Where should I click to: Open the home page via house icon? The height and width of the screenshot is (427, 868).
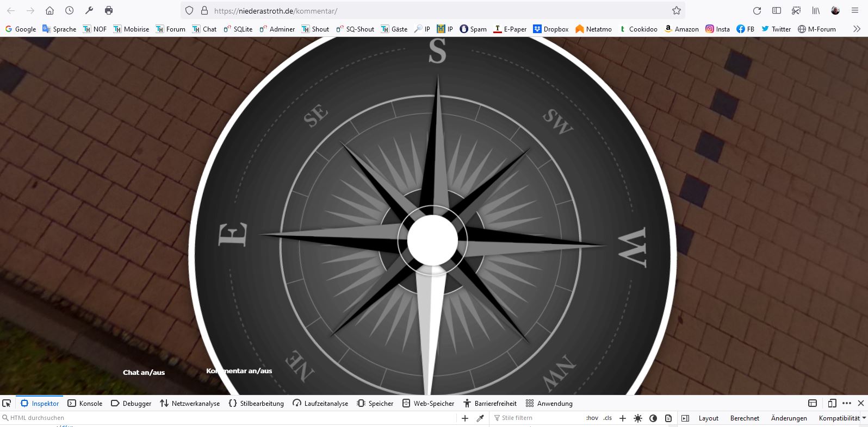(49, 10)
